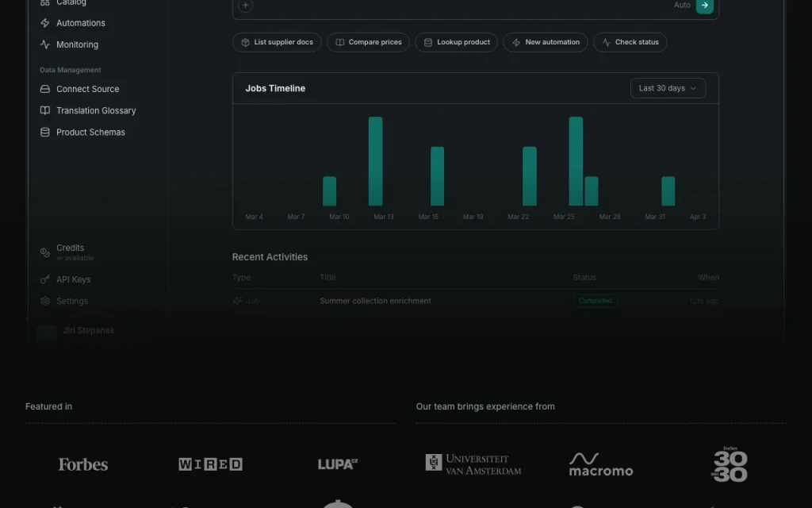Image resolution: width=812 pixels, height=508 pixels.
Task: Open Settings label in the sidebar
Action: pos(72,301)
